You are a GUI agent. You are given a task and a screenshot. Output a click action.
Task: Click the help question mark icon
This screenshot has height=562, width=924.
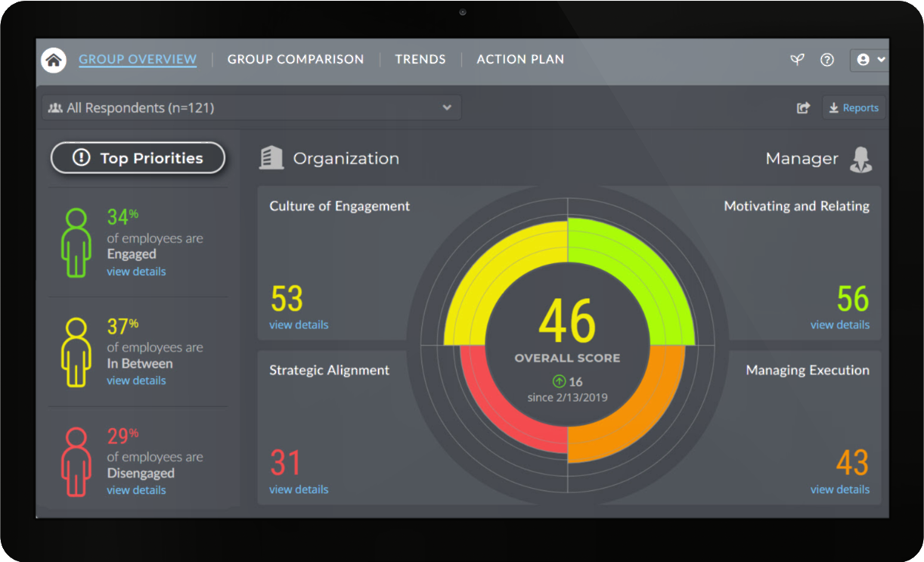(827, 60)
